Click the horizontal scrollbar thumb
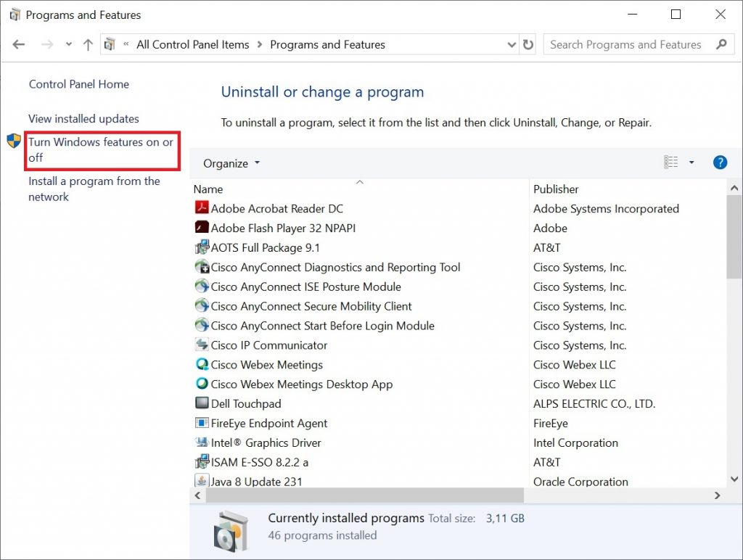 (364, 495)
